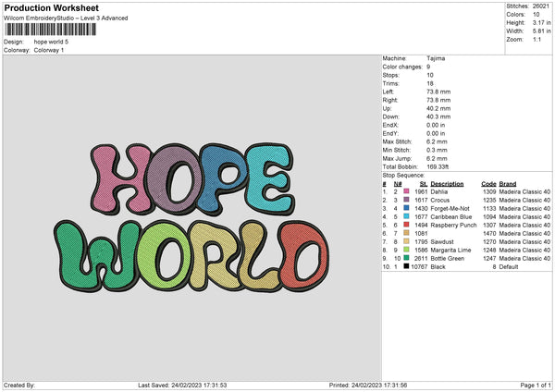This screenshot has width=555, height=392.
Task: Click the Height value 3.17 in
Action: [541, 22]
